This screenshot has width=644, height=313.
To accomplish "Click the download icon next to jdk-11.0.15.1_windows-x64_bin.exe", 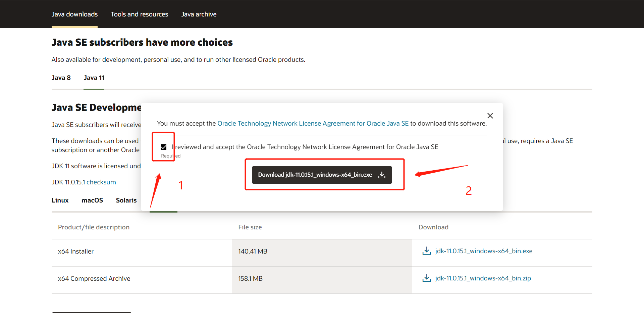I will pos(426,251).
